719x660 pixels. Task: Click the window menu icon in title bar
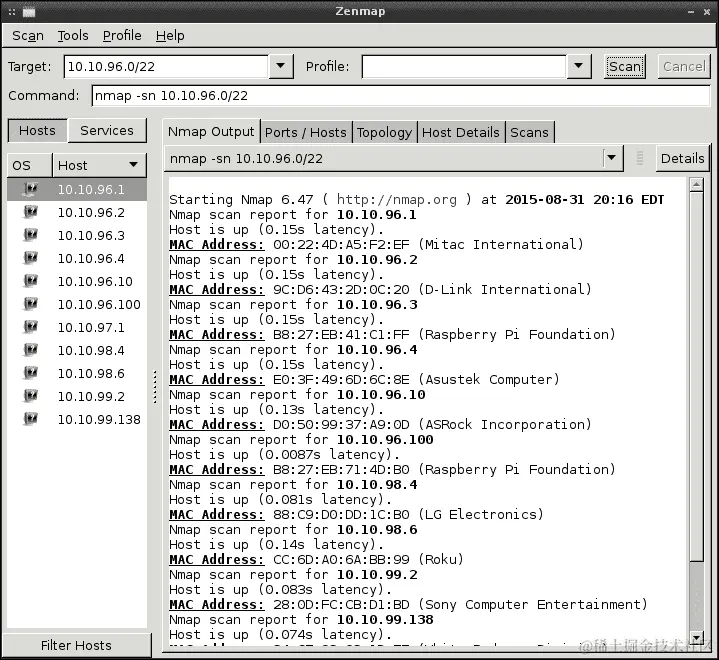click(x=29, y=12)
